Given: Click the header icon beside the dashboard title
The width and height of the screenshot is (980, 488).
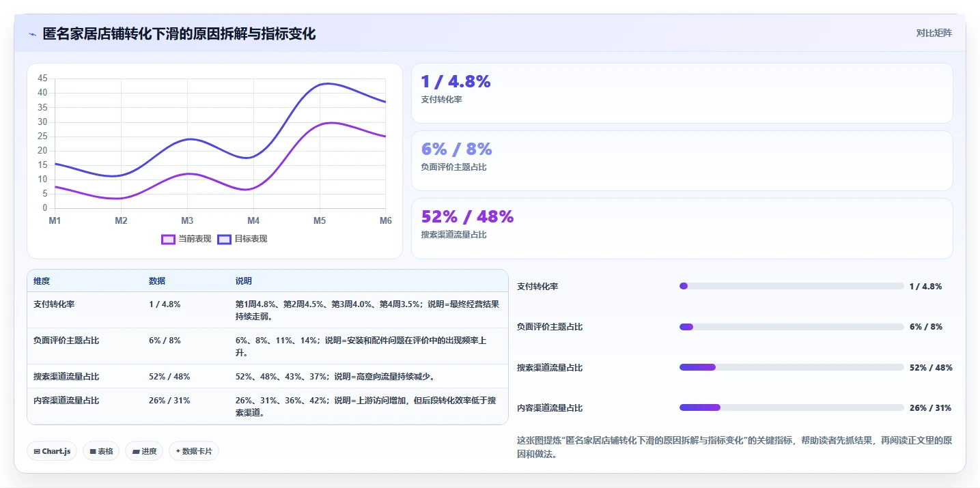Looking at the screenshot, I should pyautogui.click(x=32, y=34).
